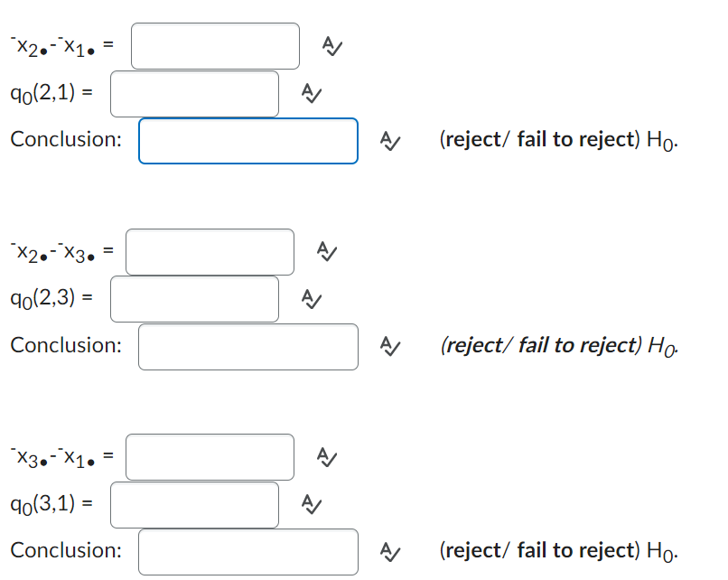The image size is (728, 580).
Task: Click the check-answer icon for the third Conclusion
Action: [389, 552]
